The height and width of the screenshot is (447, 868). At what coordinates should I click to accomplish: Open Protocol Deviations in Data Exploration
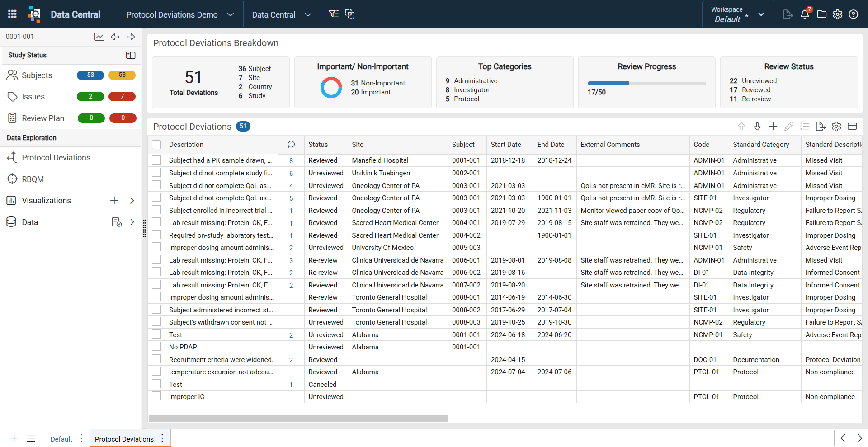pos(56,157)
